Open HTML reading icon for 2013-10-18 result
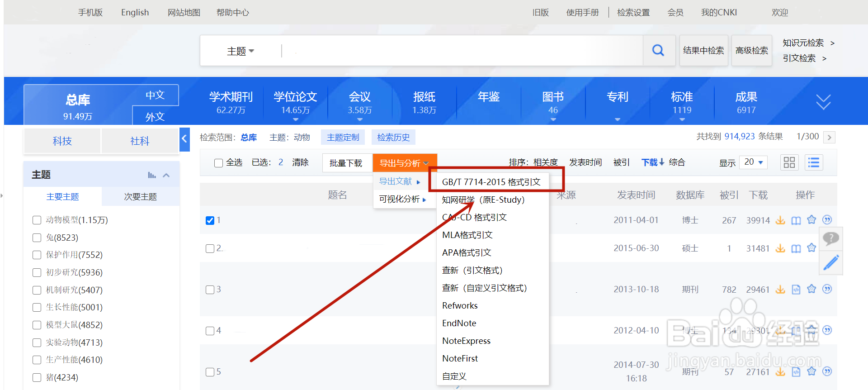 [796, 290]
